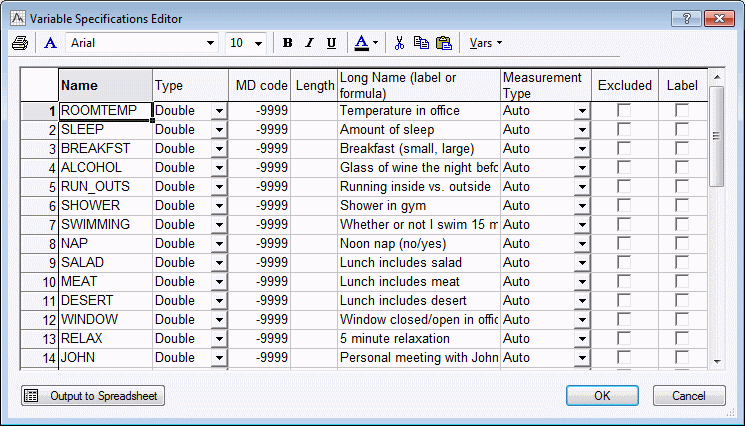745x426 pixels.
Task: Click the Paste clipboard icon
Action: (x=444, y=43)
